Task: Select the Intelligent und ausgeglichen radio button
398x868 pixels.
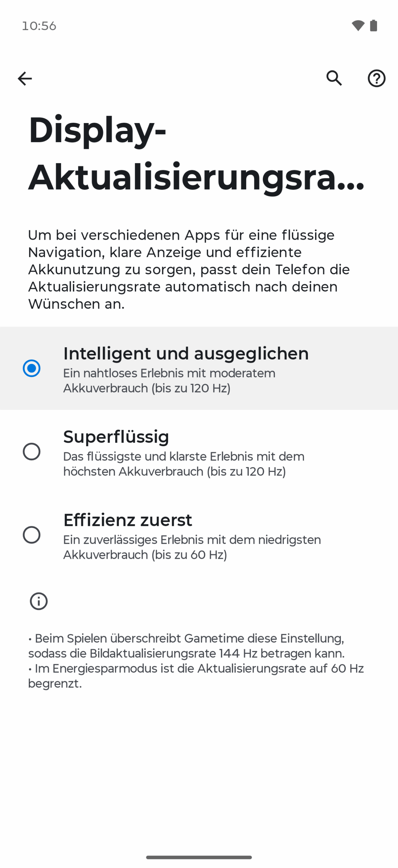Action: (32, 368)
